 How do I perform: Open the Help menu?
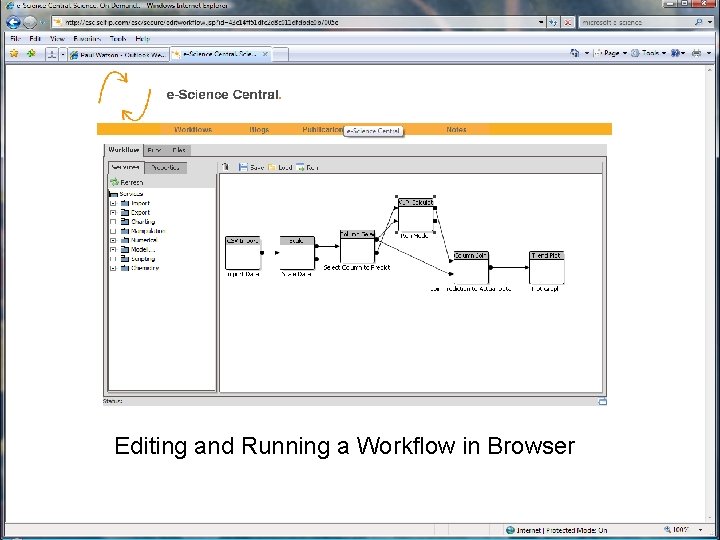point(142,39)
